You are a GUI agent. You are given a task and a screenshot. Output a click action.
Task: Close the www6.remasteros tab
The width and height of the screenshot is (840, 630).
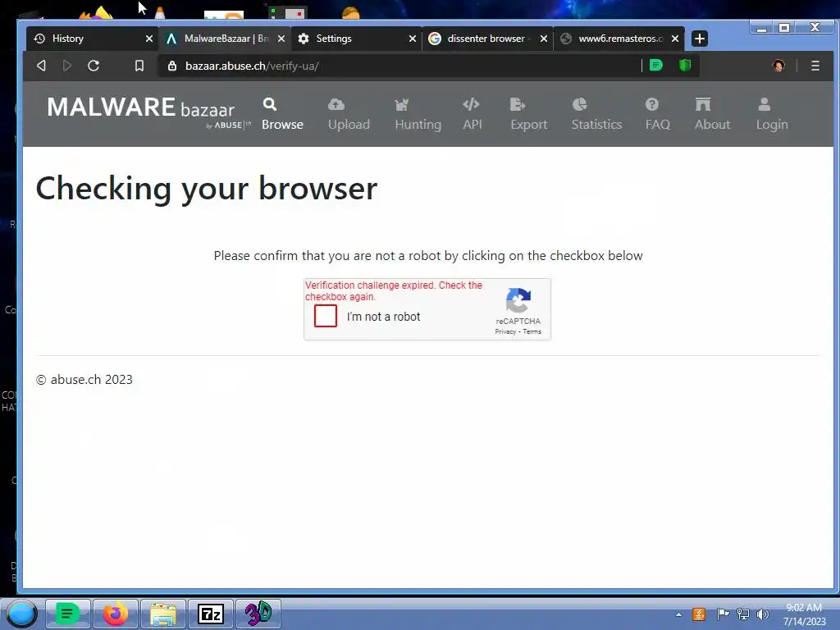tap(675, 39)
